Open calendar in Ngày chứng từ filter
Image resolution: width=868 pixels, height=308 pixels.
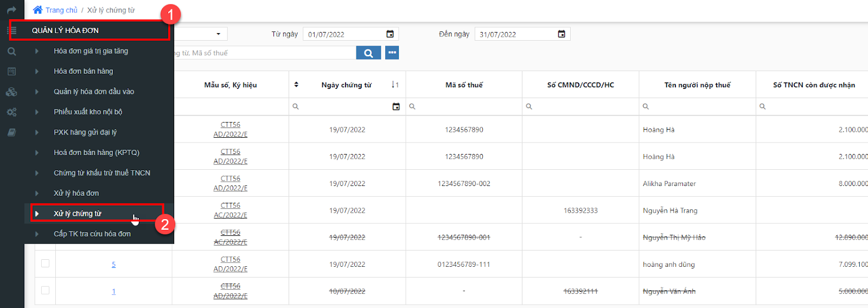(x=396, y=106)
